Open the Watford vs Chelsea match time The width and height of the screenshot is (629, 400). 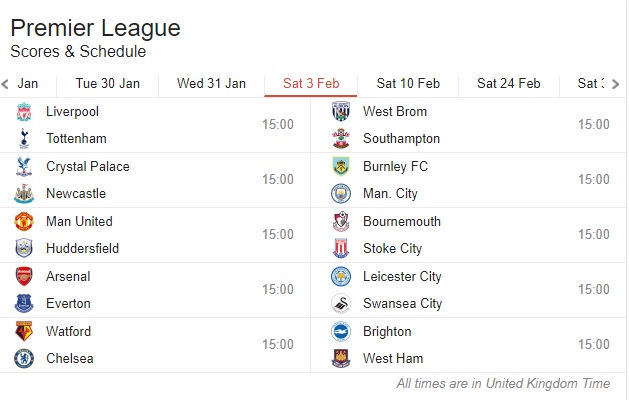click(x=278, y=345)
